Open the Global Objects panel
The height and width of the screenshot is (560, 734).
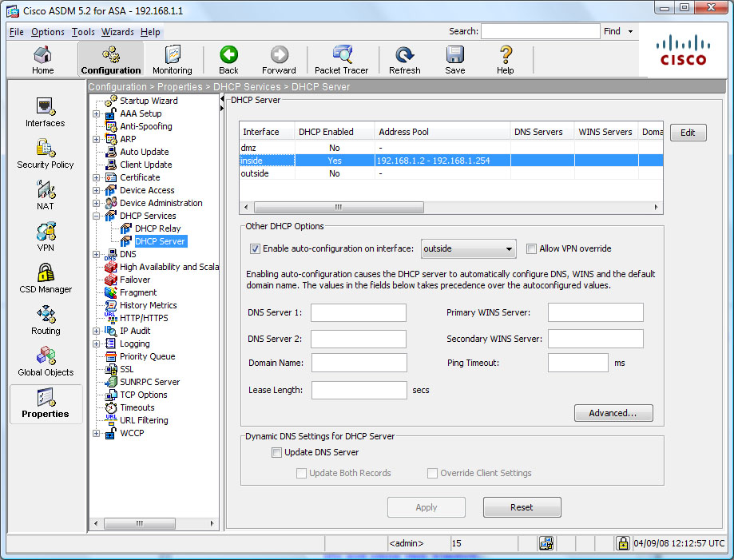[46, 361]
